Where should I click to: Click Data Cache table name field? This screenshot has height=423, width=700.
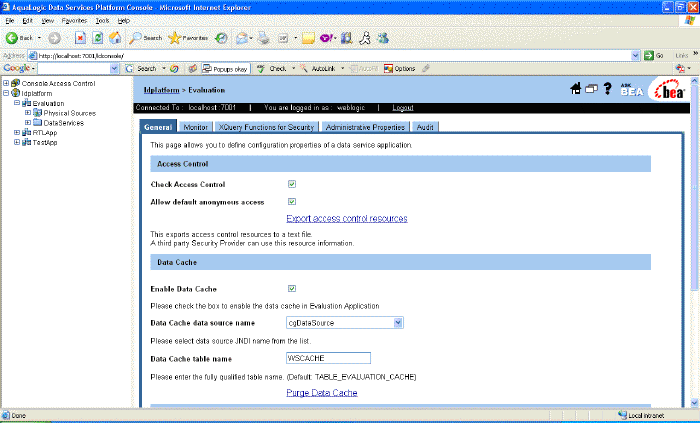tap(328, 358)
